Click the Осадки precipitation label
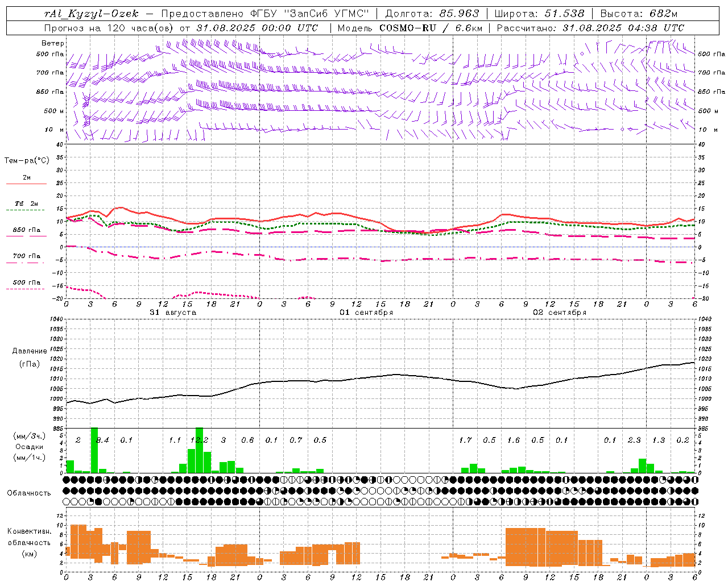The height and width of the screenshot is (582, 728). (30, 447)
